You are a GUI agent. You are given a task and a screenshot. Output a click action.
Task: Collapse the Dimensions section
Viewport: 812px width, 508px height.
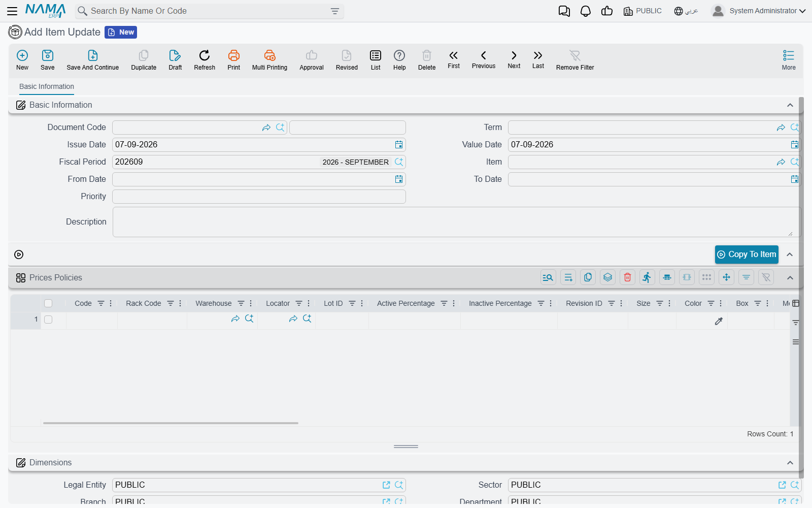pos(790,463)
